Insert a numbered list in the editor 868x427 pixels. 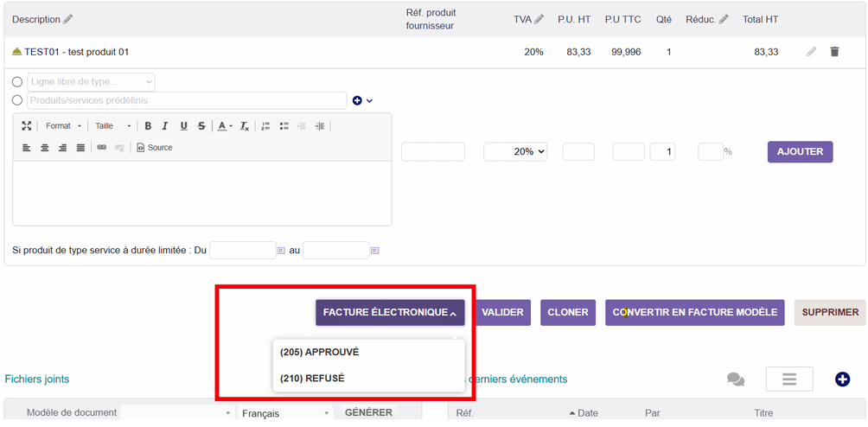[265, 126]
